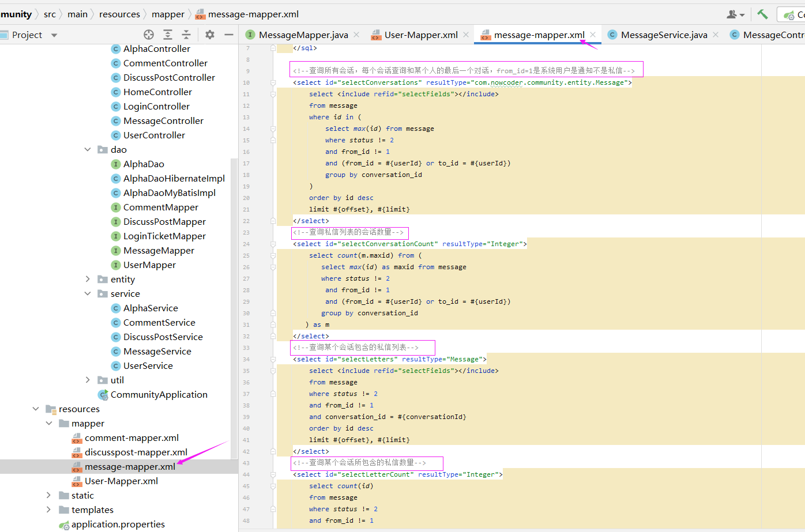Click the main breadcrumb

[77, 14]
